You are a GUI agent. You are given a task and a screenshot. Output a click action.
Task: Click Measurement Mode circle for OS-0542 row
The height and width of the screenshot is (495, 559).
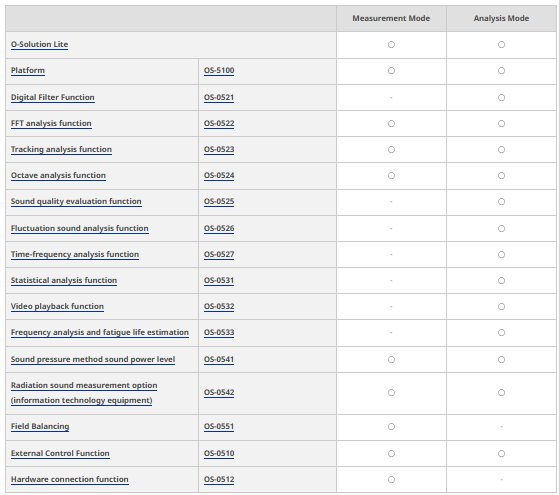click(x=391, y=393)
